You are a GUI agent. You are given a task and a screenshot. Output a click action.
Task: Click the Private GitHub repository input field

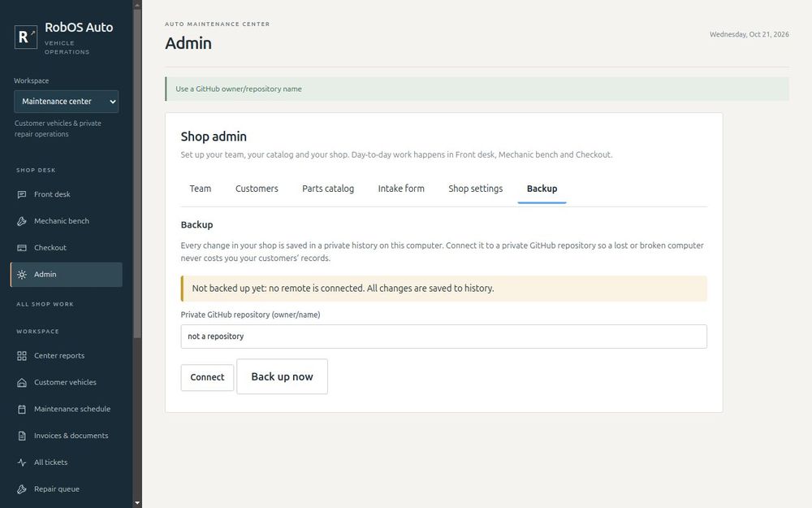[x=444, y=336]
